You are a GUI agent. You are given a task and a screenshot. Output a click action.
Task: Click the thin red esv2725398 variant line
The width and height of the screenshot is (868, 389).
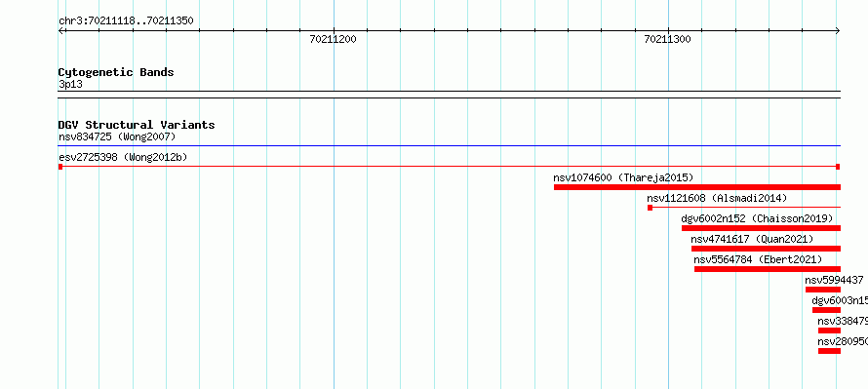[450, 167]
